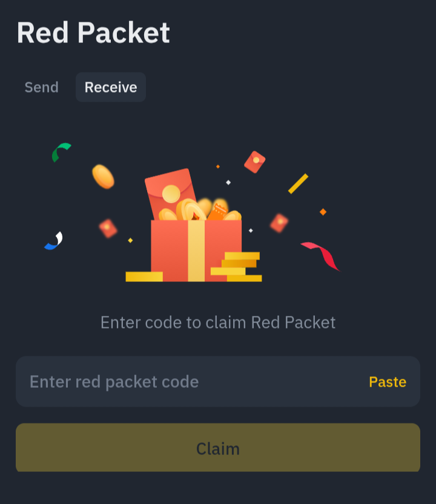
Task: Click the blurry red packet right of box
Action: [x=279, y=223]
